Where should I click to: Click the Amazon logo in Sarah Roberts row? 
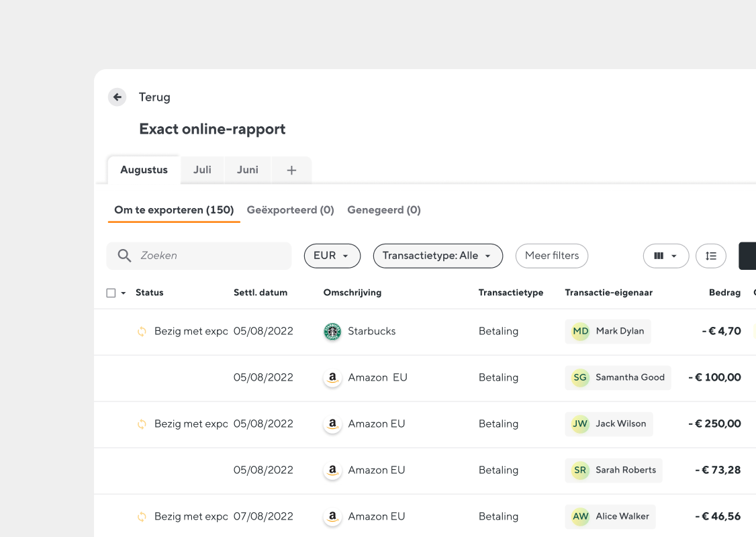(332, 471)
